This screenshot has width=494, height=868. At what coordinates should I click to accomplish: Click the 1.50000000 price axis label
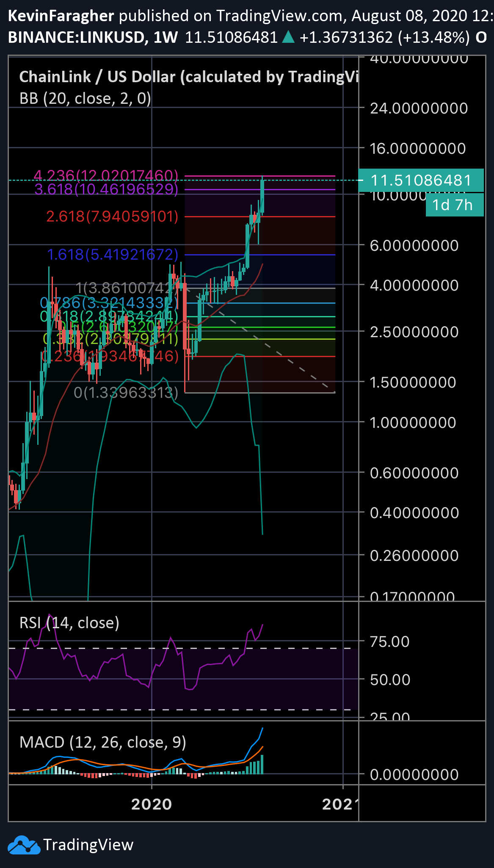(x=413, y=383)
